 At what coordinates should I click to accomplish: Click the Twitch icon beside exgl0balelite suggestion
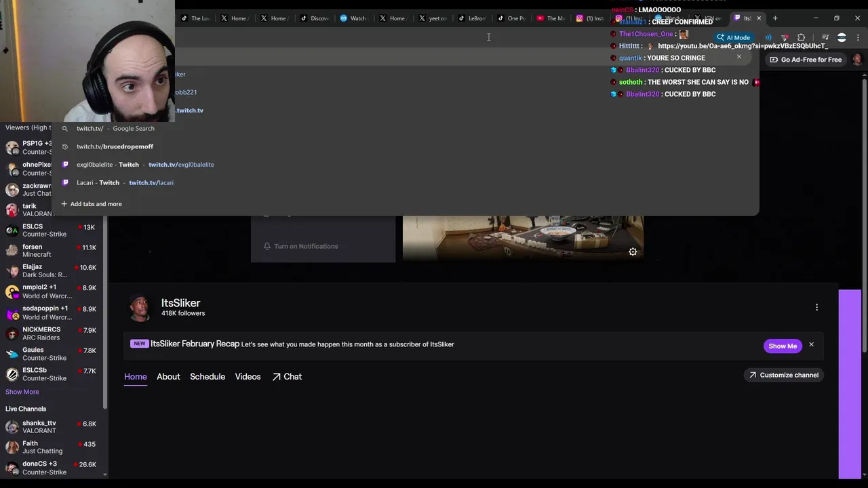pos(65,165)
